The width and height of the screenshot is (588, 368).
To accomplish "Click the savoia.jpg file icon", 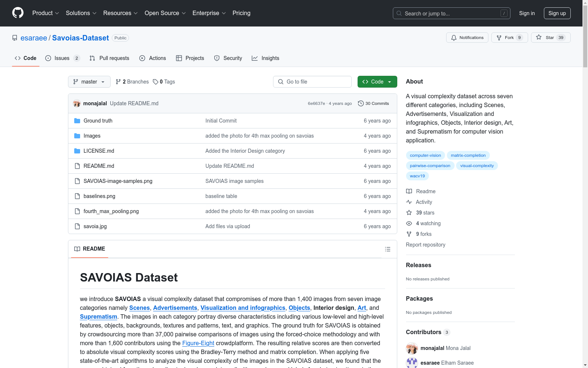I will pos(77,226).
